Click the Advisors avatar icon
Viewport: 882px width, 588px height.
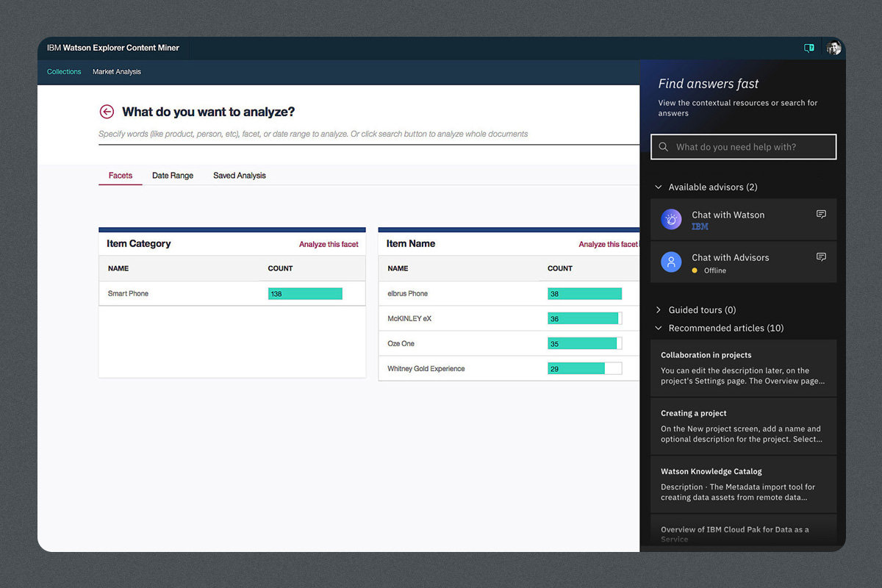point(671,262)
